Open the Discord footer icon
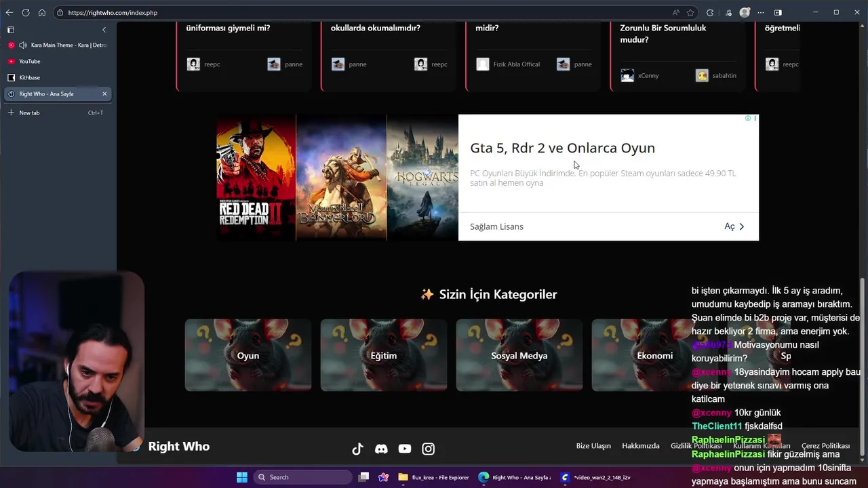This screenshot has height=488, width=868. (381, 449)
